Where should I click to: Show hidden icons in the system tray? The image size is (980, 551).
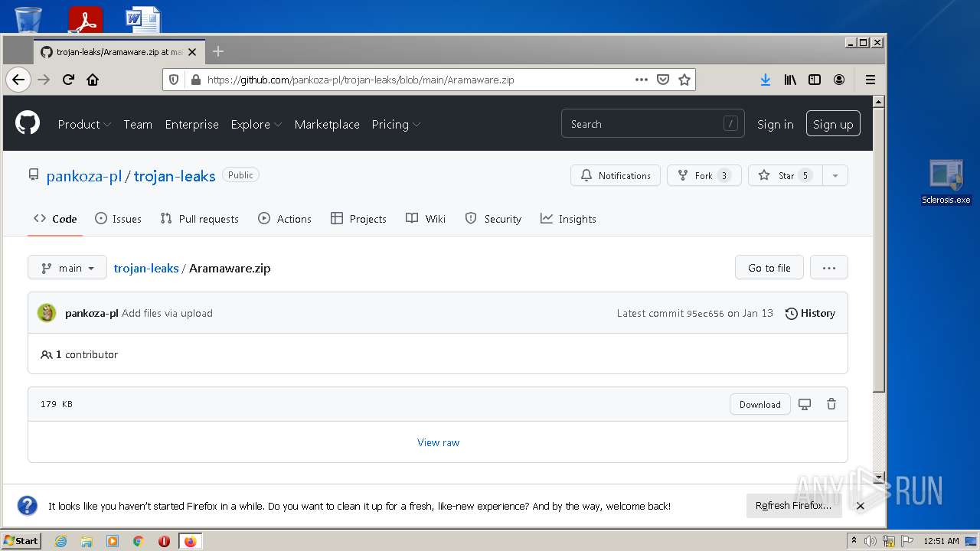point(854,540)
